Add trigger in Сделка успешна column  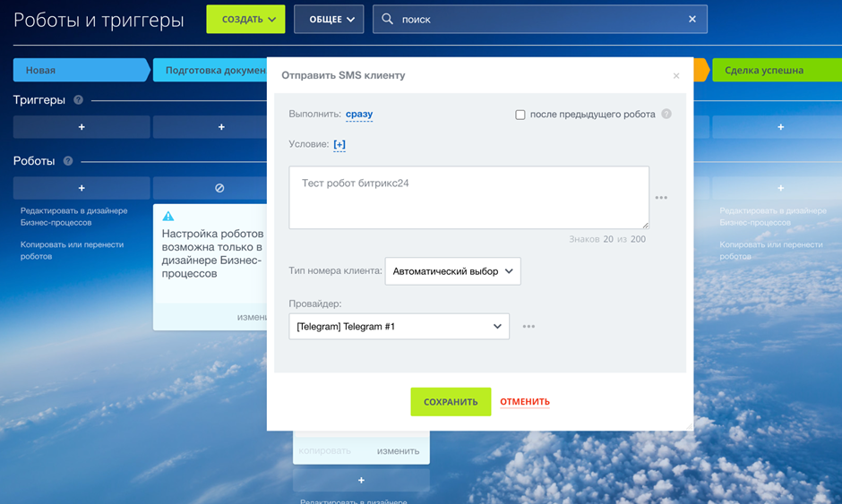(x=777, y=127)
